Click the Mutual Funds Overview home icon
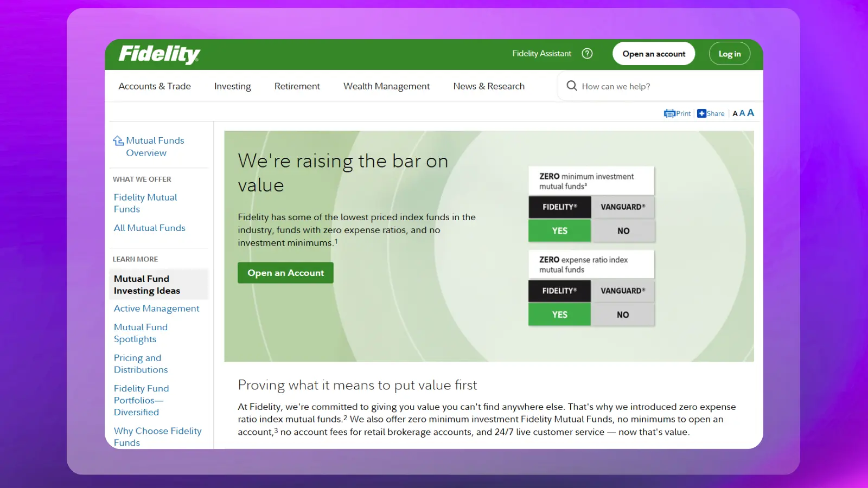Screen dimensions: 868x488 pyautogui.click(x=118, y=140)
